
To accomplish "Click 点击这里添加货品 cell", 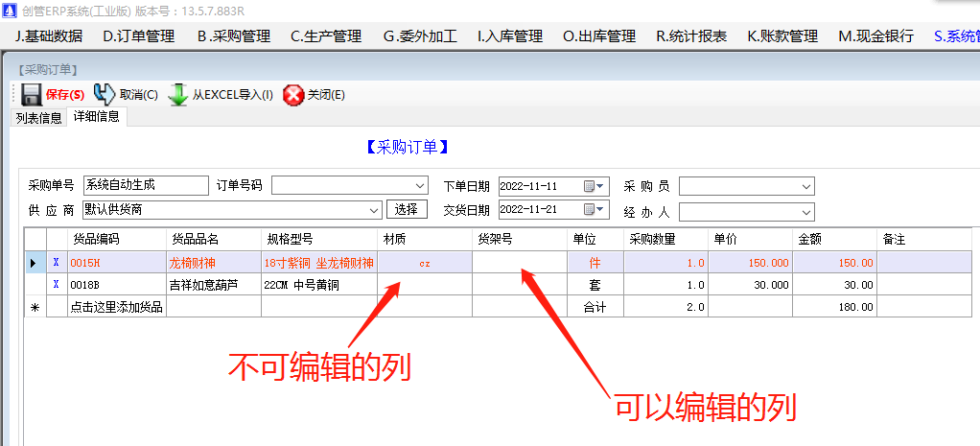I will (x=117, y=307).
